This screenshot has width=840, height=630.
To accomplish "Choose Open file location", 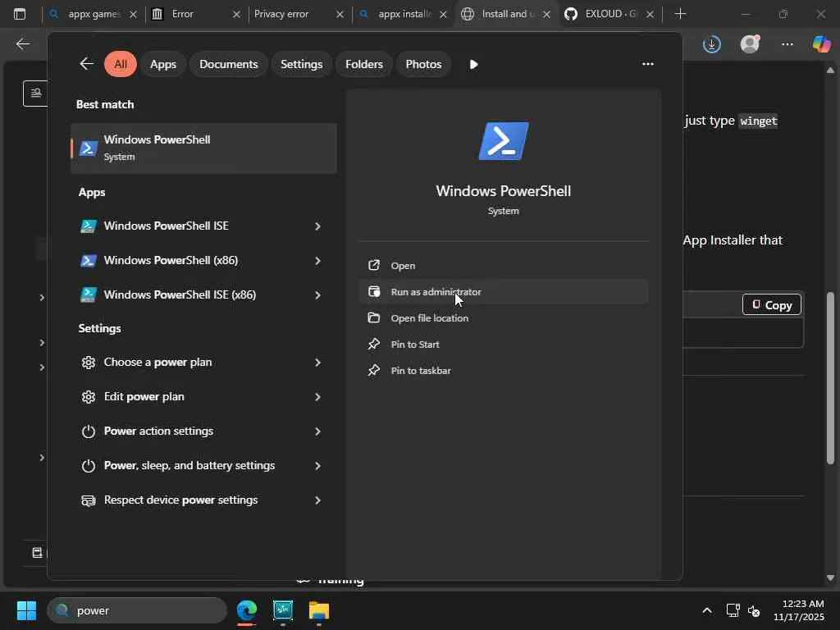I will tap(504, 318).
